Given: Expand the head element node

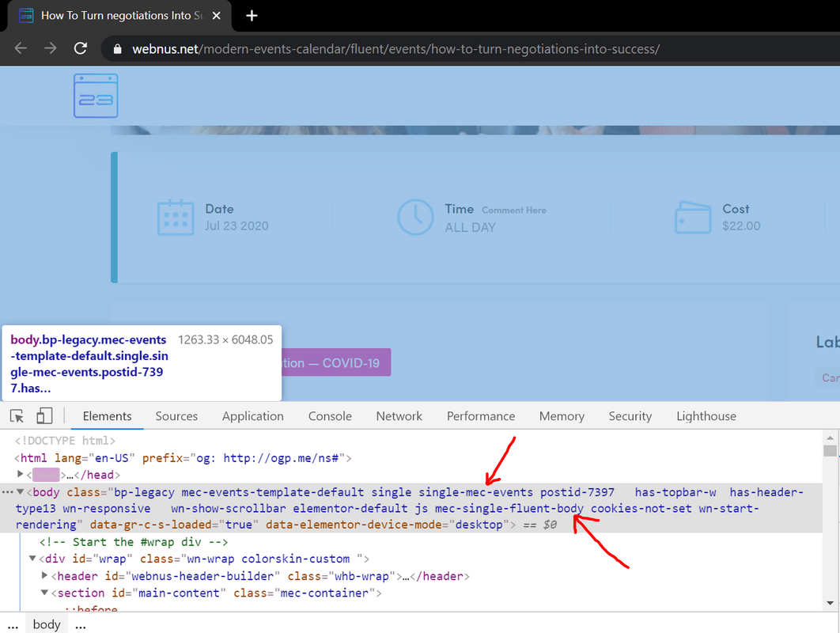Looking at the screenshot, I should (21, 474).
